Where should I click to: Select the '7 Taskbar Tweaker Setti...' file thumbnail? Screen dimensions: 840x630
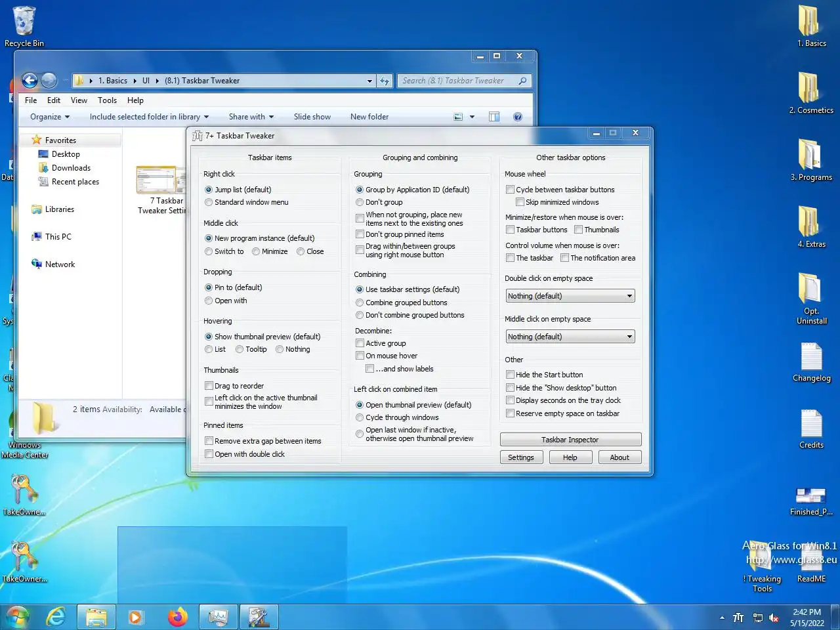[161, 190]
